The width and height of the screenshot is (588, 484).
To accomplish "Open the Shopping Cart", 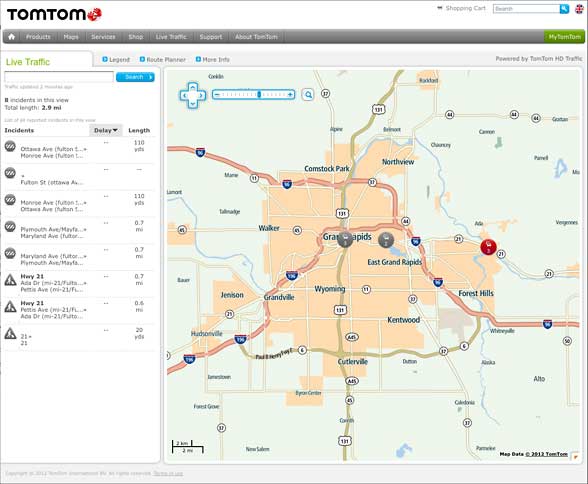I will tap(462, 8).
